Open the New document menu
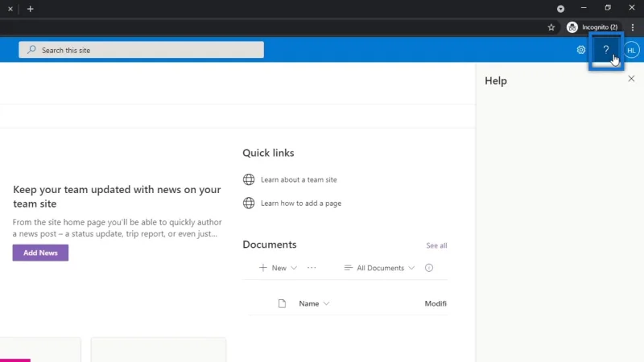The width and height of the screenshot is (644, 362). coord(278,268)
